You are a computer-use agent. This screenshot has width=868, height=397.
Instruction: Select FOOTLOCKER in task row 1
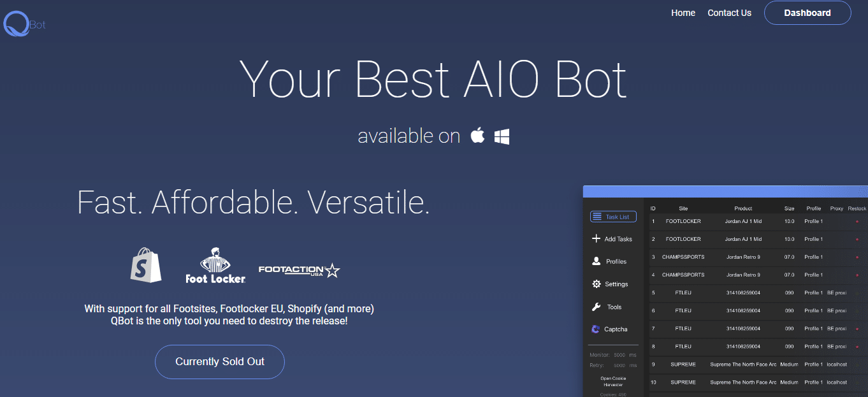(683, 222)
